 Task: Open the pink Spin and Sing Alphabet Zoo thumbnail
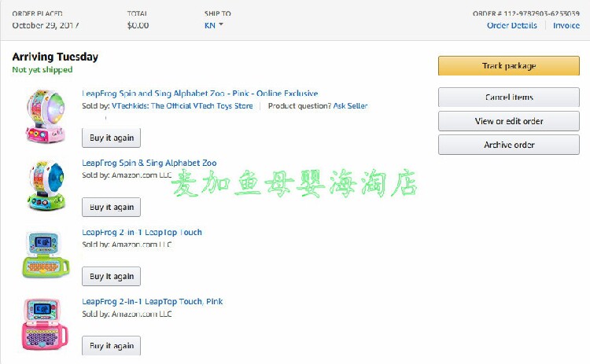point(46,116)
